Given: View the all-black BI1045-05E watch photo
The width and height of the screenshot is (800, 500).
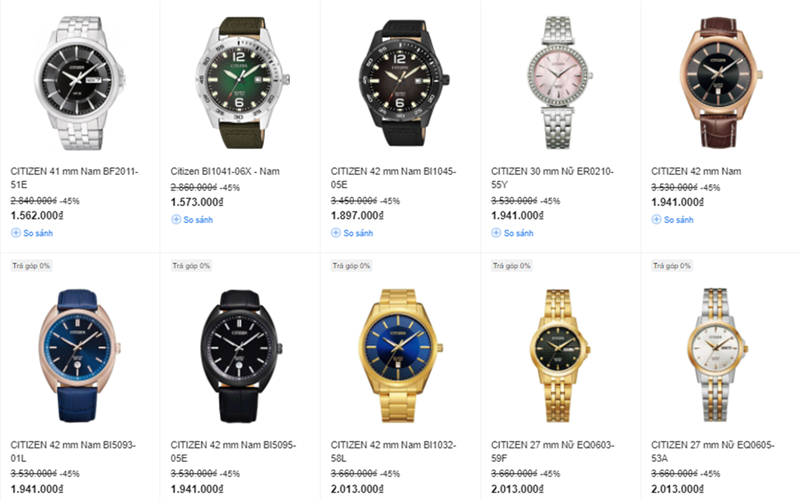Looking at the screenshot, I should 403,83.
